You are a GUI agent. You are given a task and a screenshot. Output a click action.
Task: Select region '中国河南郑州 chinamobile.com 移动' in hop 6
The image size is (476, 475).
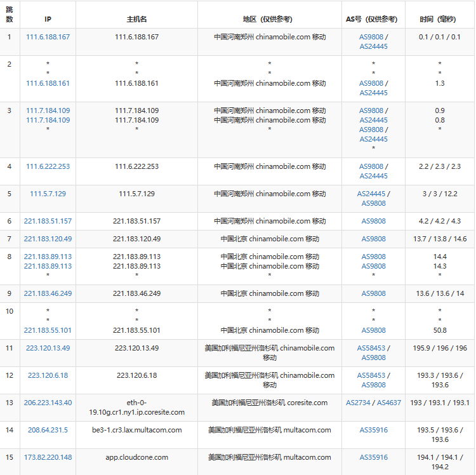click(x=270, y=221)
